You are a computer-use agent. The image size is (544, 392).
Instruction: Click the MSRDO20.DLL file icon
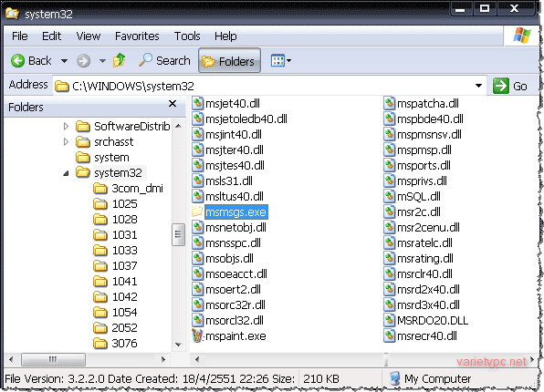tap(389, 320)
